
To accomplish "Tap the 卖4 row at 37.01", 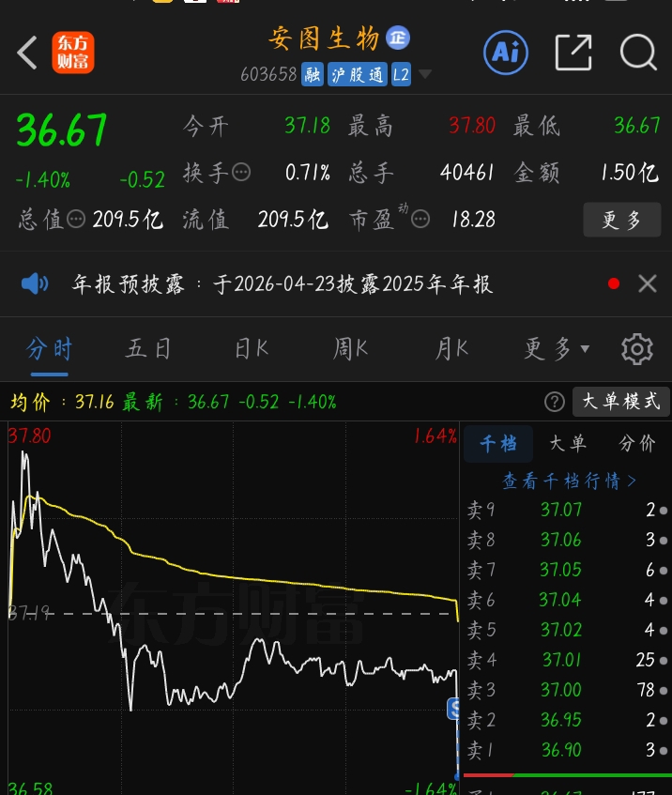I will click(567, 660).
